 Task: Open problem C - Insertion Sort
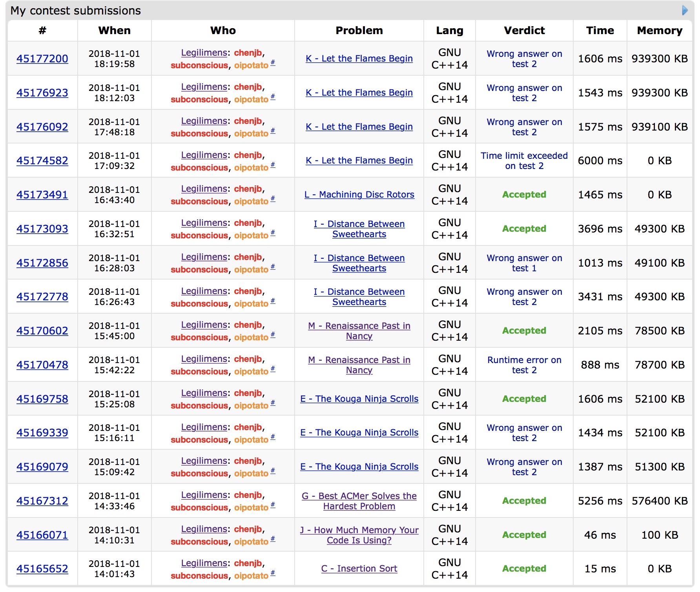[359, 569]
